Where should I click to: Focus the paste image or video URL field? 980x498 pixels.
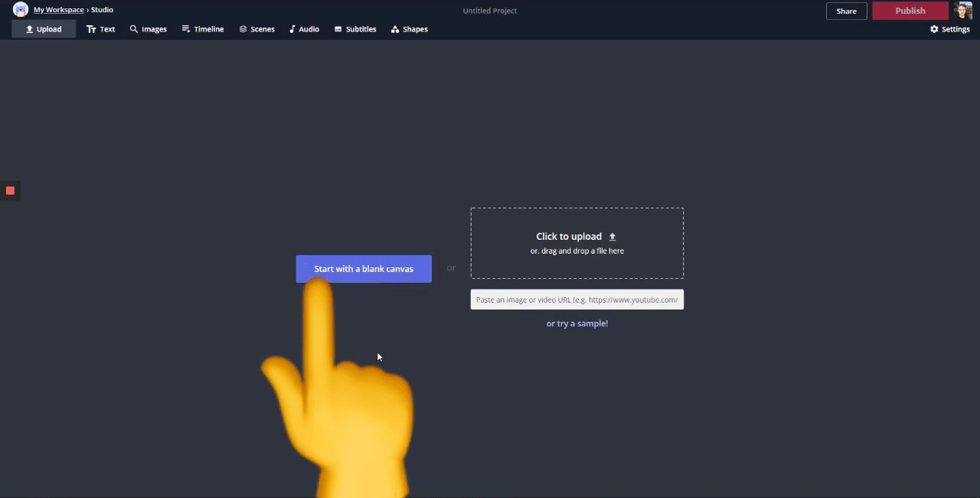coord(577,300)
